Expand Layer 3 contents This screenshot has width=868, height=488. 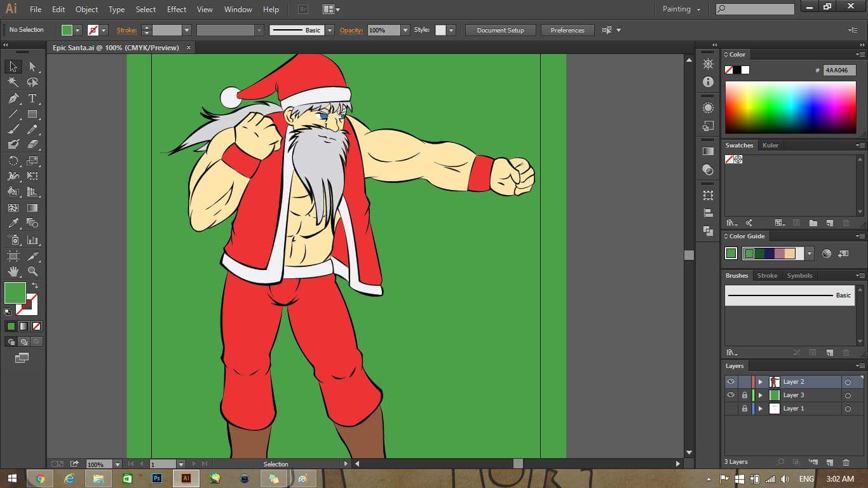[x=760, y=395]
